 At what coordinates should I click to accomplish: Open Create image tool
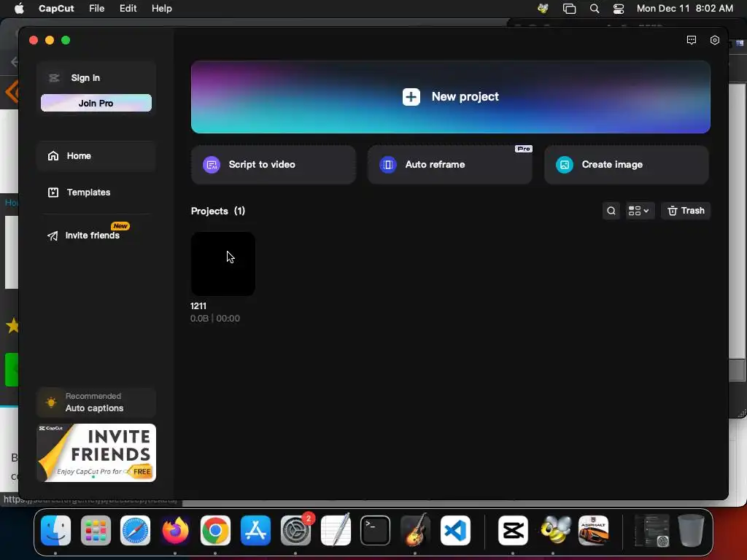point(626,164)
